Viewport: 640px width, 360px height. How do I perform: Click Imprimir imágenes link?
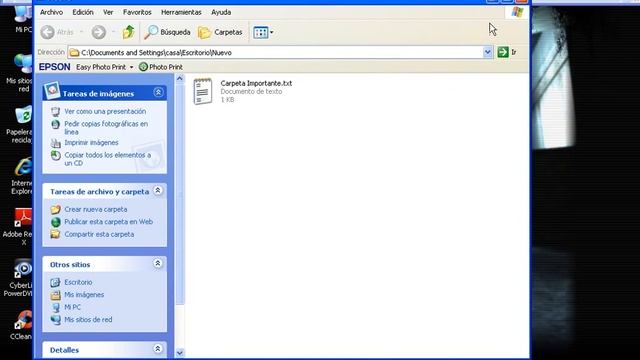coord(91,142)
